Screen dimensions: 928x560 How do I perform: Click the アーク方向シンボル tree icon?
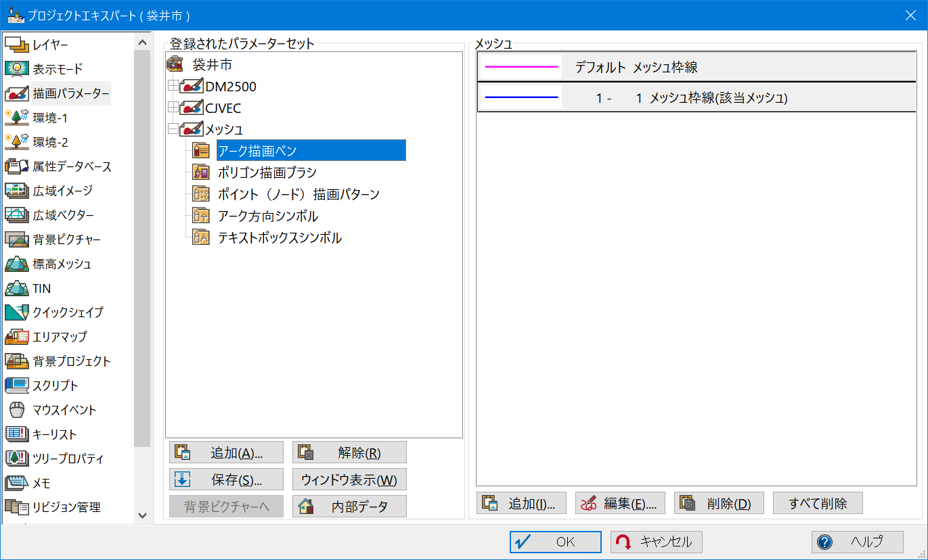[201, 216]
